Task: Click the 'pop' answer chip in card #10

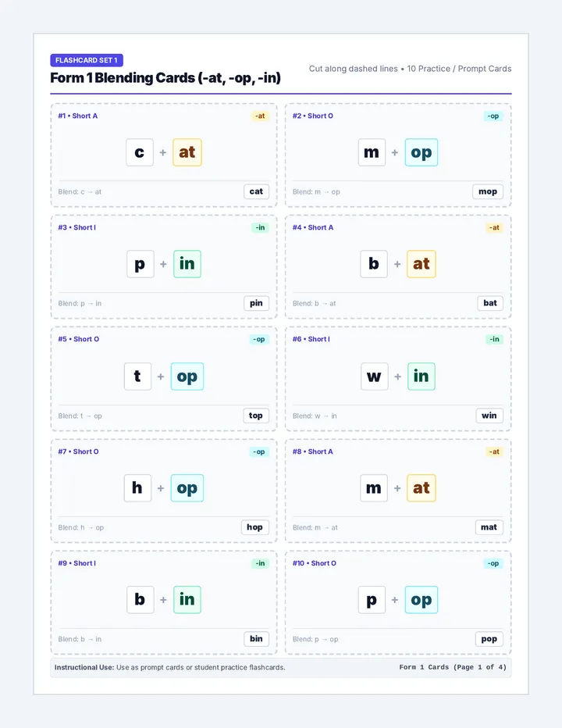Action: point(489,639)
